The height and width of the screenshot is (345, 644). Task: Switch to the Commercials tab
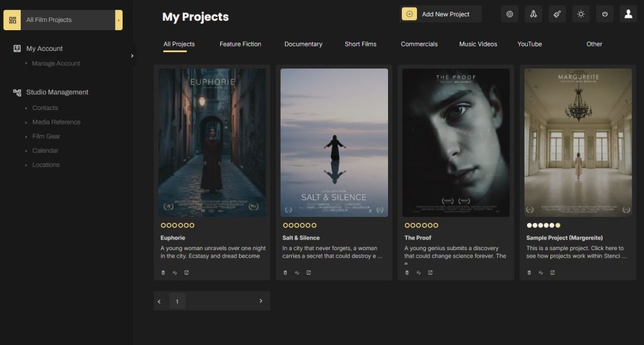419,44
